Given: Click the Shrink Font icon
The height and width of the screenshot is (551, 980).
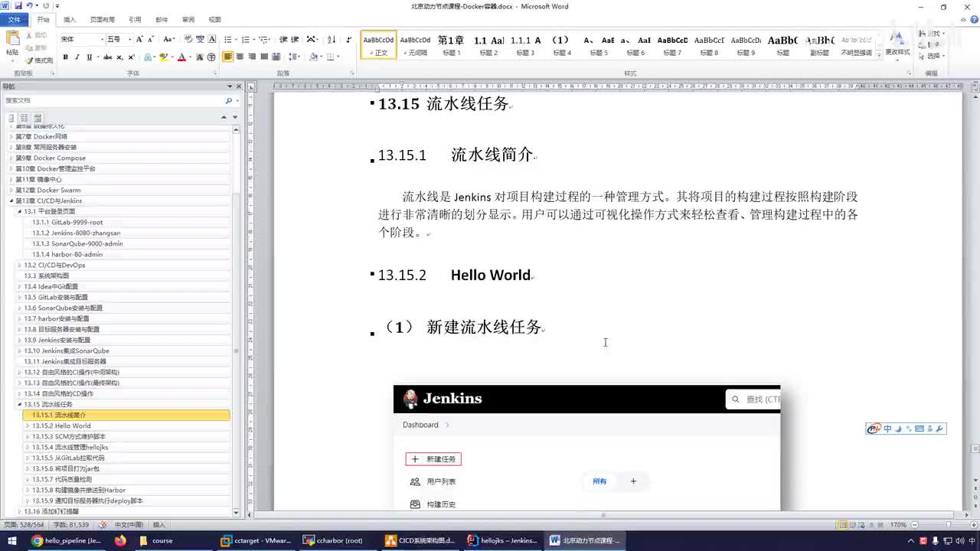Looking at the screenshot, I should point(151,39).
